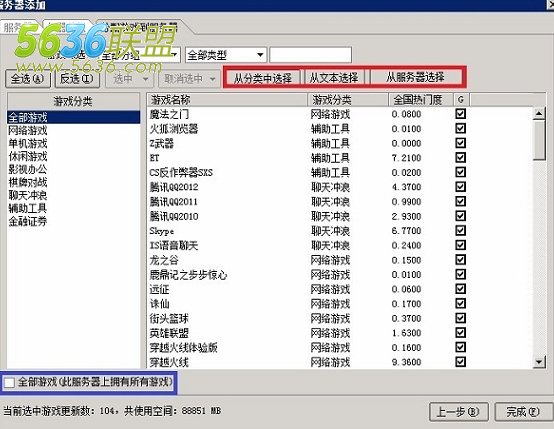The height and width of the screenshot is (429, 554).
Task: Toggle checkbox for IS语音聊天 row
Action: coord(460,245)
